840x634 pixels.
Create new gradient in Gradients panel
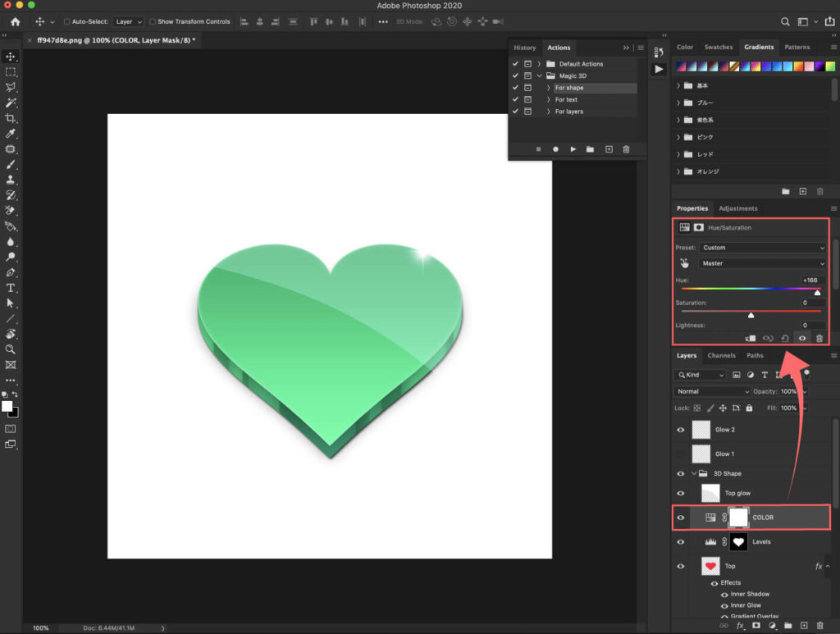coord(802,191)
